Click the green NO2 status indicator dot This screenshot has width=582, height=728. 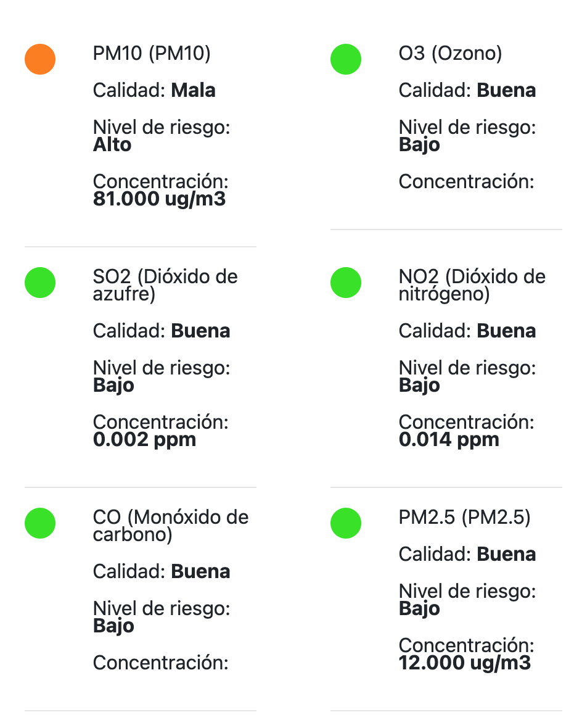pos(346,283)
